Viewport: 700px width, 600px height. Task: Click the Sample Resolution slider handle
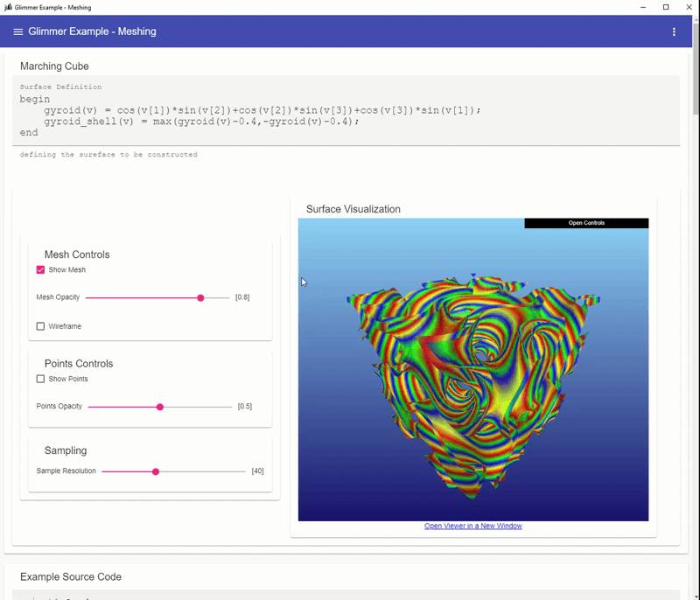(x=156, y=471)
